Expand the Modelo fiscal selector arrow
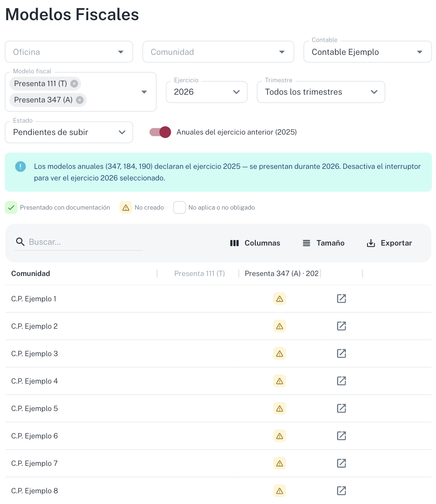This screenshot has width=436, height=504. click(144, 92)
